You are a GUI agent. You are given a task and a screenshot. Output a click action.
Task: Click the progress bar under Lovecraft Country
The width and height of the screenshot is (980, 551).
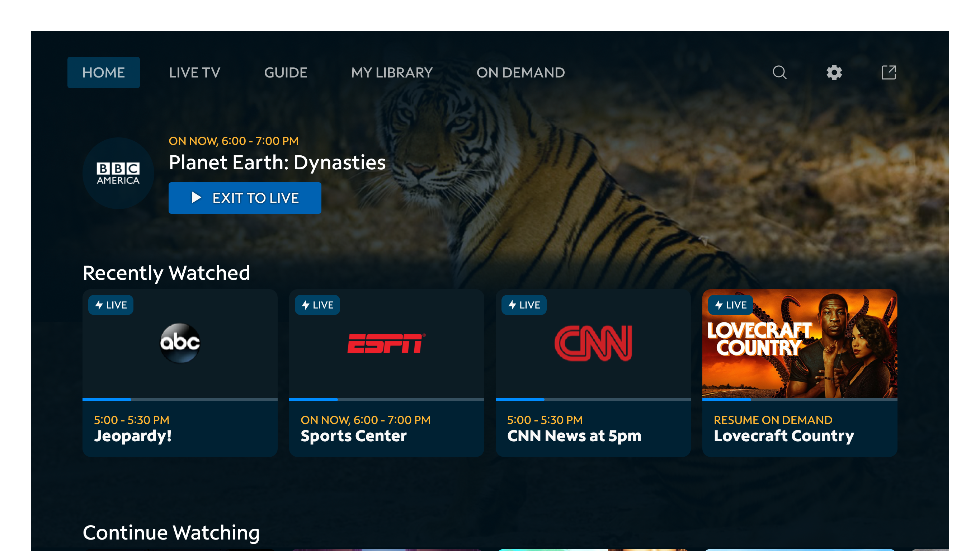[x=800, y=400]
